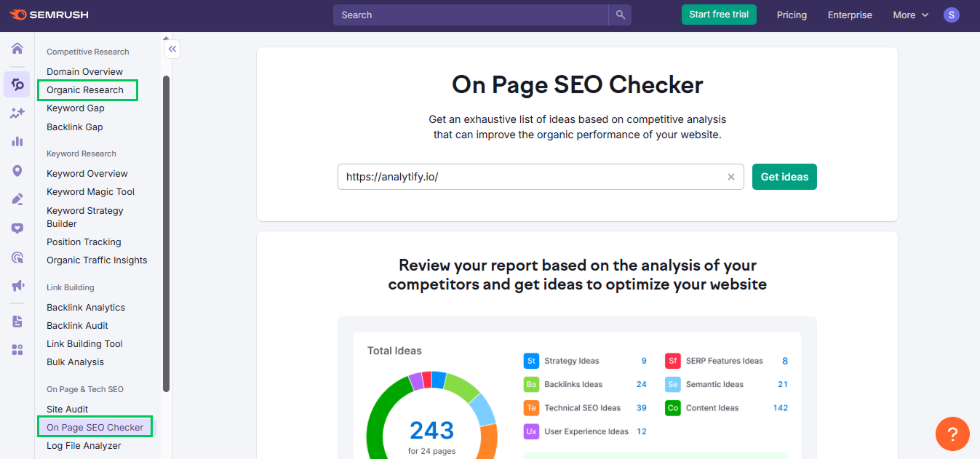Click the top Search input field

tap(470, 15)
